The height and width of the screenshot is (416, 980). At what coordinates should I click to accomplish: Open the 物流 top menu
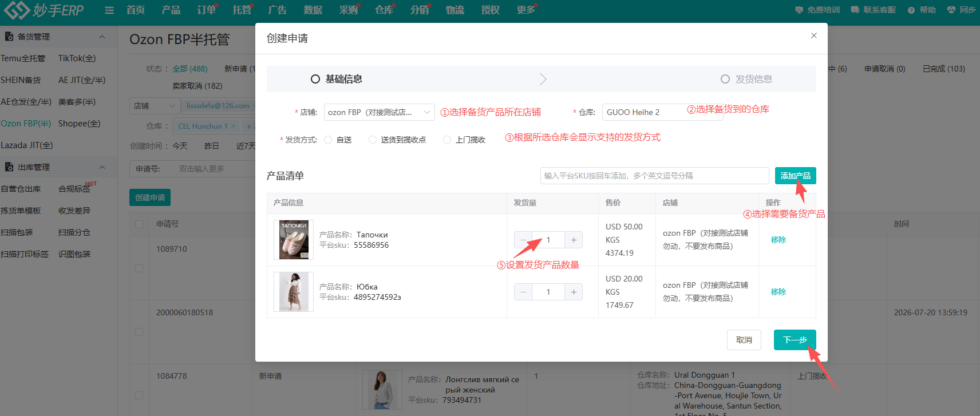[x=455, y=10]
